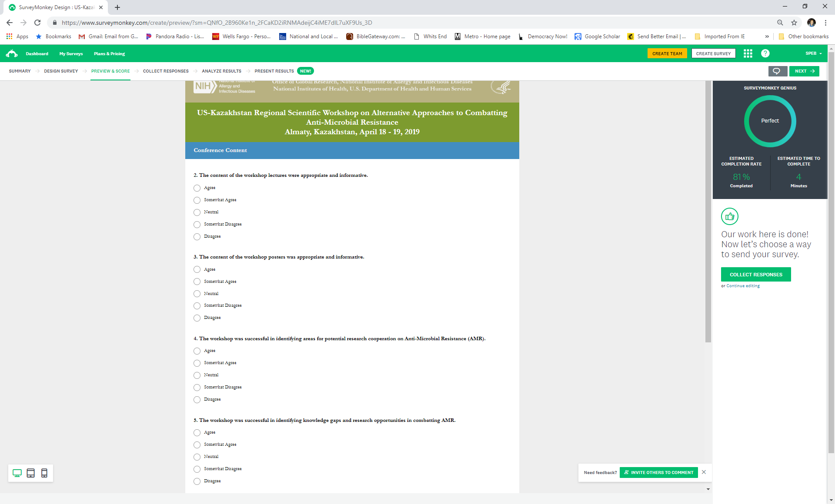Expand the SPEB account dropdown
Image resolution: width=835 pixels, height=504 pixels.
(813, 53)
